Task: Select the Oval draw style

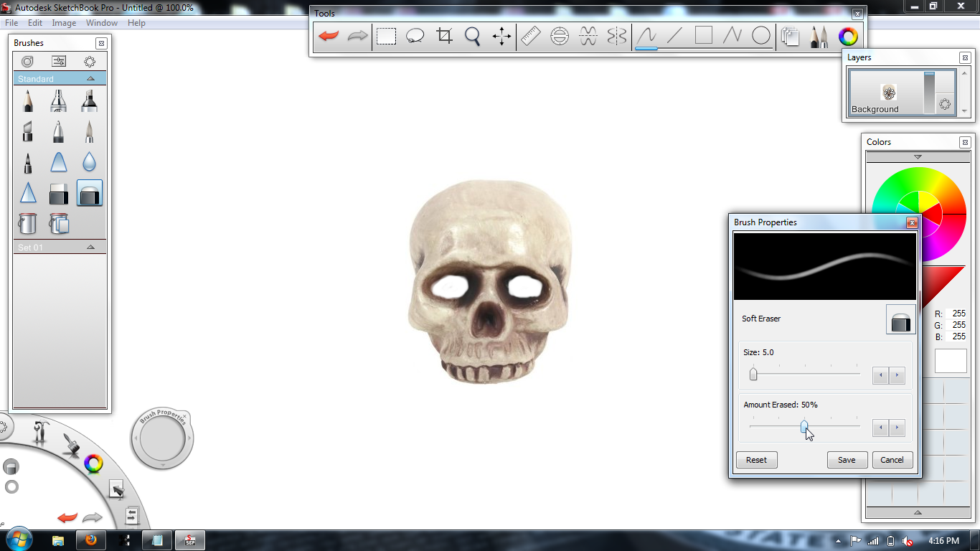Action: click(x=761, y=36)
